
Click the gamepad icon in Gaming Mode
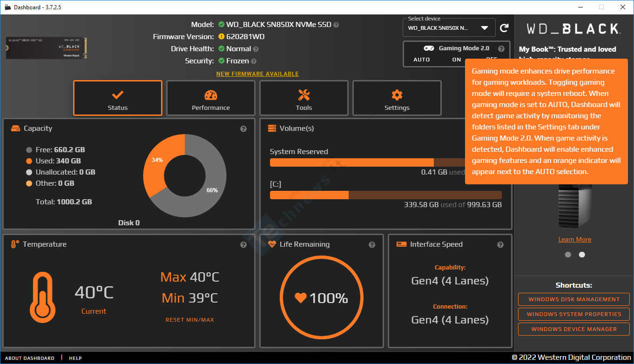pyautogui.click(x=429, y=48)
